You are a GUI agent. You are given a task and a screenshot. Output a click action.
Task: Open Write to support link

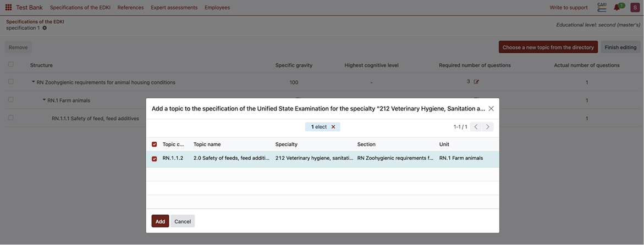coord(569,7)
